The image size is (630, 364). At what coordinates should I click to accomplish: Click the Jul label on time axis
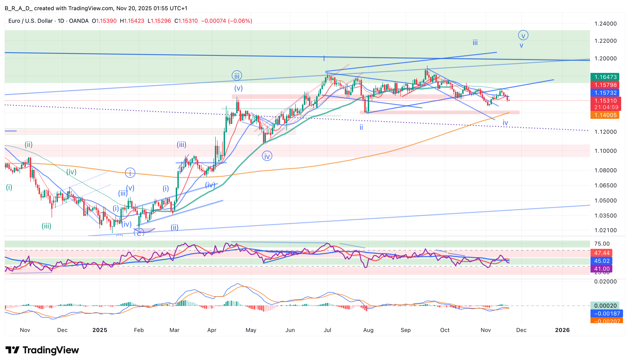pyautogui.click(x=327, y=330)
